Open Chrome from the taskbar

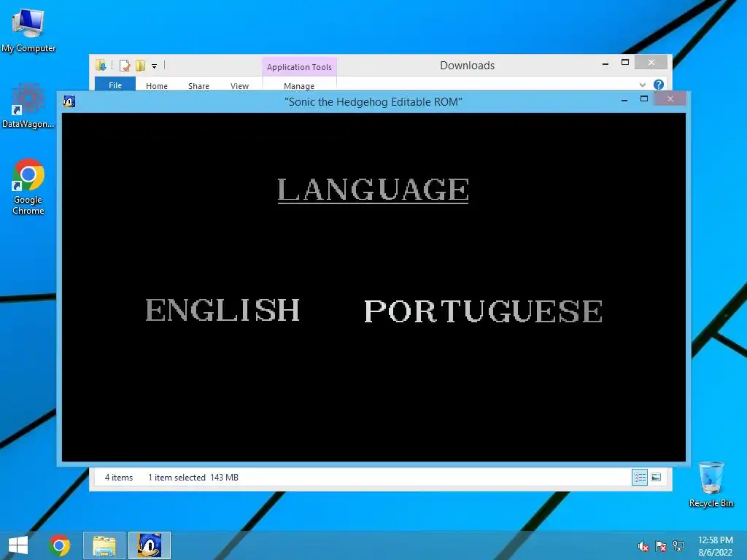coord(60,545)
